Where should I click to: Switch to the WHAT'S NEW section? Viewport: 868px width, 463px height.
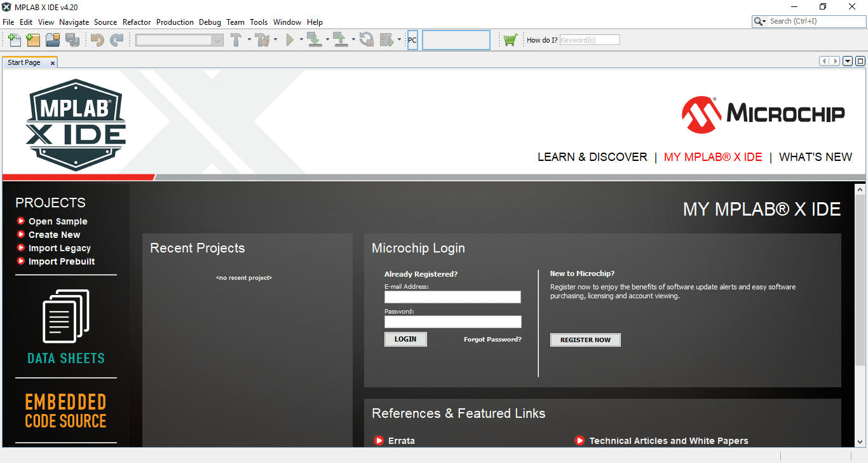click(x=815, y=157)
